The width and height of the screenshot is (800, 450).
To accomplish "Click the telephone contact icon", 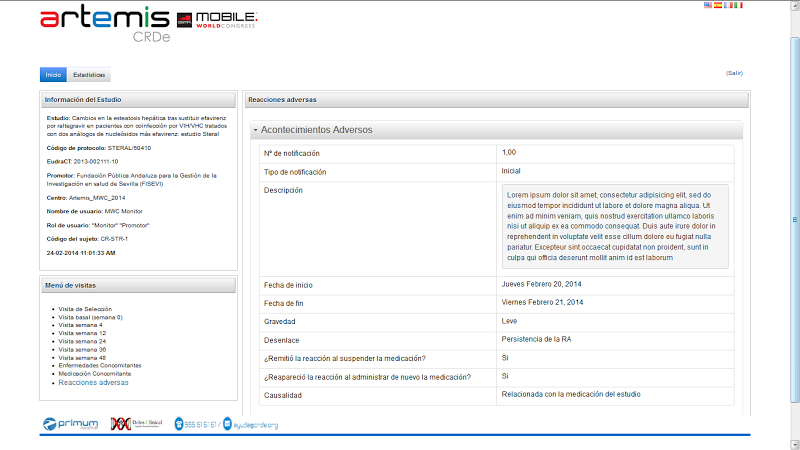I will 179,424.
